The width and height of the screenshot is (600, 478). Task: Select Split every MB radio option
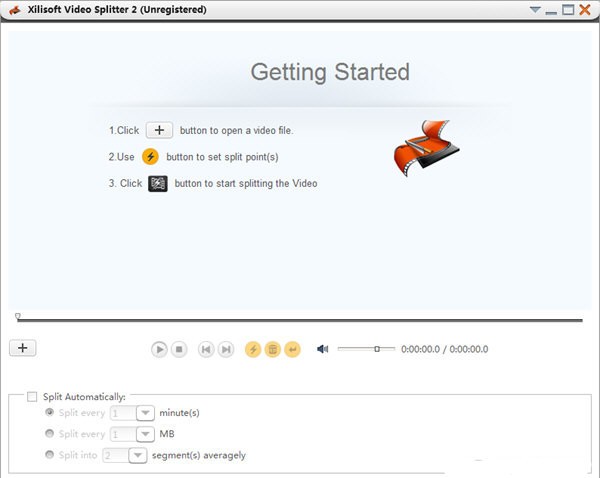tap(50, 434)
